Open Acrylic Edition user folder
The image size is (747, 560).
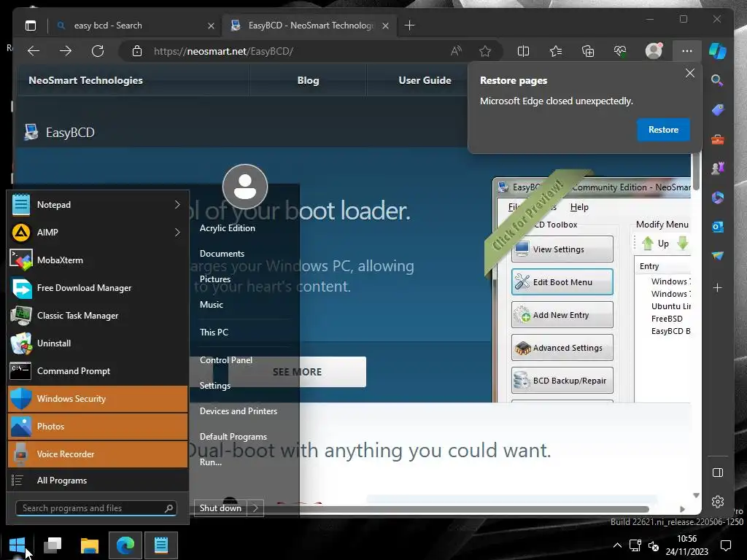tap(228, 228)
